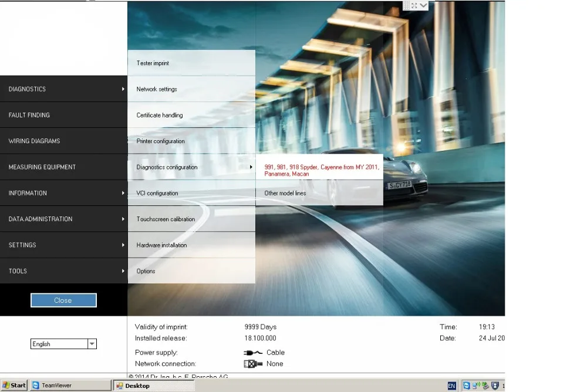Click the date value 24 Jul
Screen dimensions: 587x392
click(491, 338)
